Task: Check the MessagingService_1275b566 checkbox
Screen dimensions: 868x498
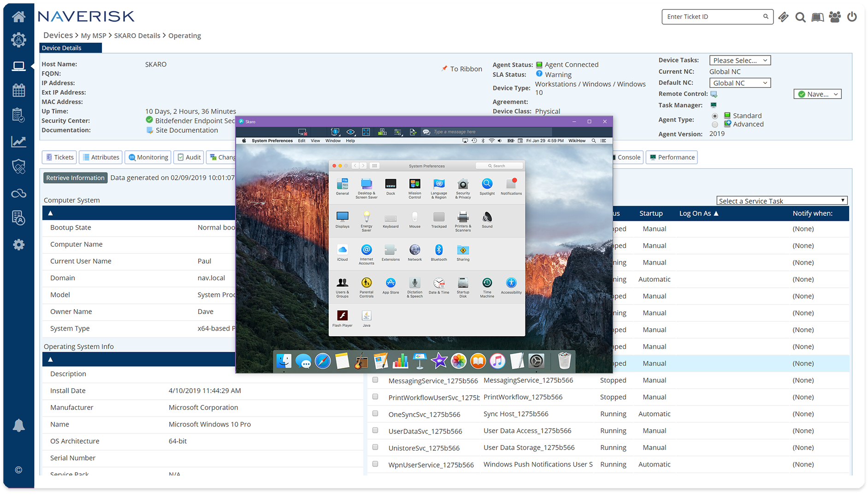Action: tap(375, 380)
